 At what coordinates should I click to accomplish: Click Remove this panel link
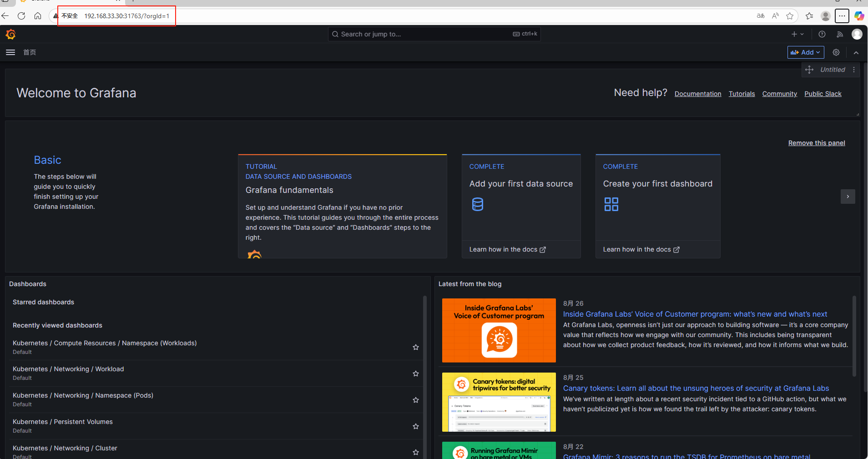(817, 143)
